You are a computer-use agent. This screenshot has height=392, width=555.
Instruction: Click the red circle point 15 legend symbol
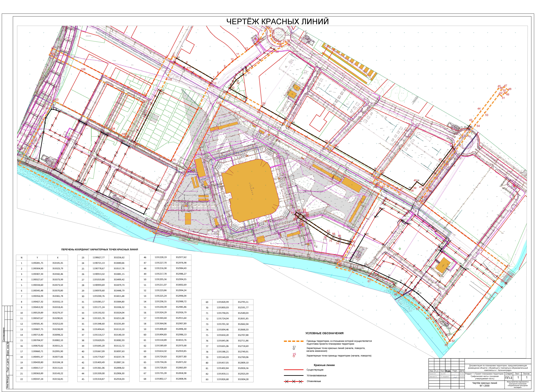(294, 356)
